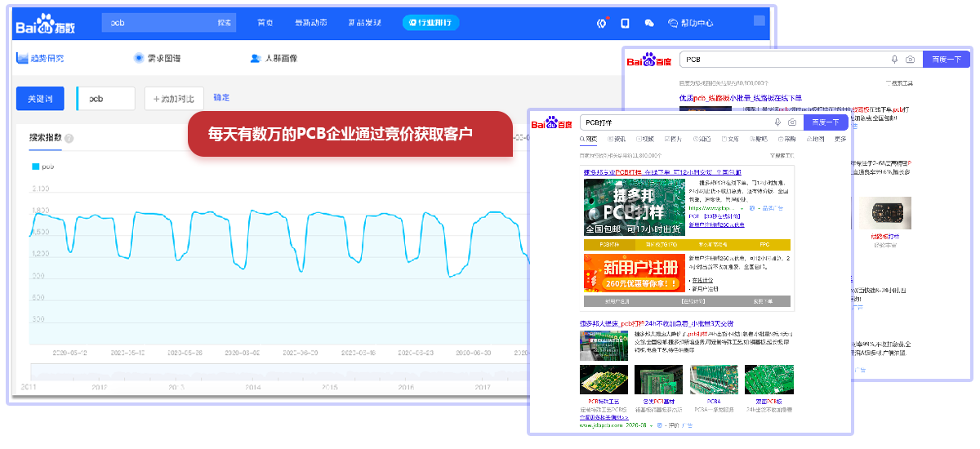Click the help icon beside 搜索指数

69,138
